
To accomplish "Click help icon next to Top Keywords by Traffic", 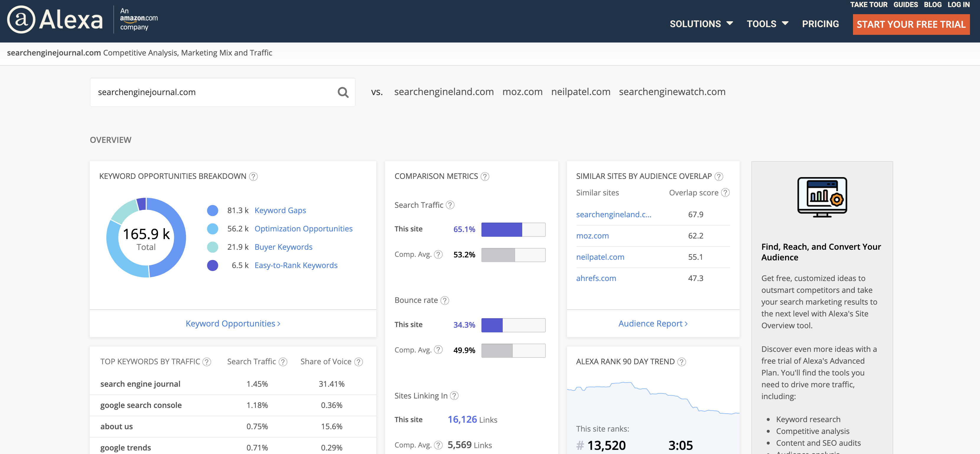I will tap(206, 362).
